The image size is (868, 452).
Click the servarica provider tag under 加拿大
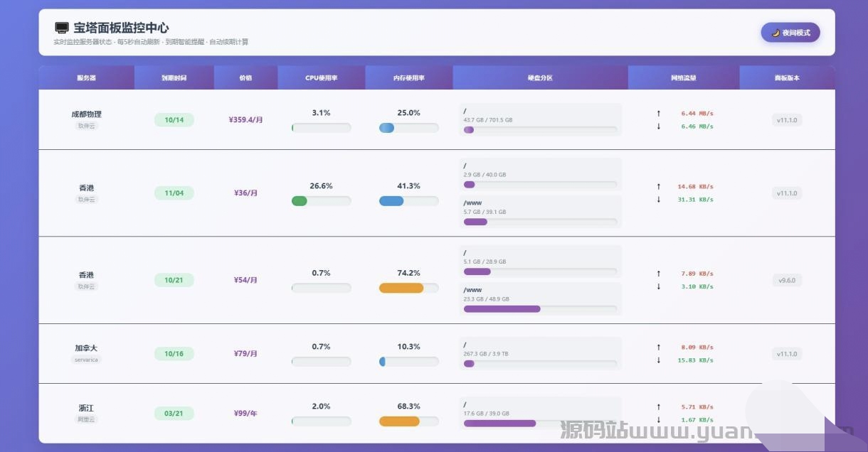coord(86,360)
